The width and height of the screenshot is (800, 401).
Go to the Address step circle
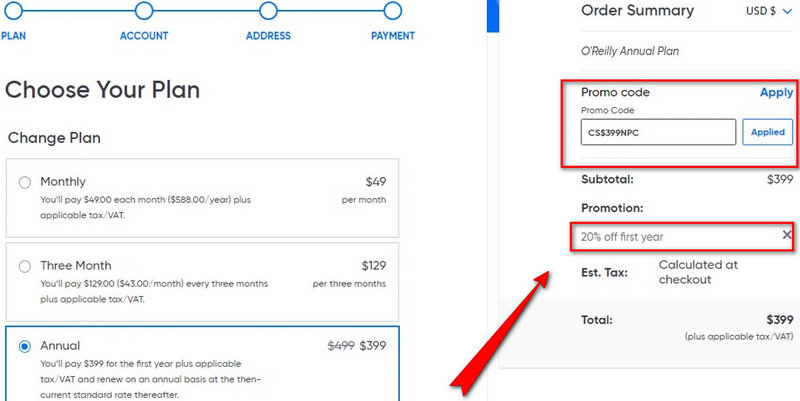point(268,11)
